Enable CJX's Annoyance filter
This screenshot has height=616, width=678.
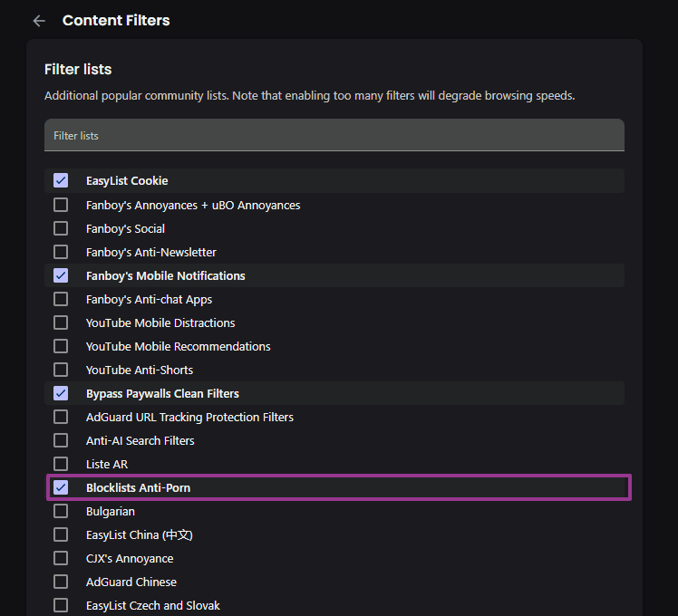tap(61, 558)
